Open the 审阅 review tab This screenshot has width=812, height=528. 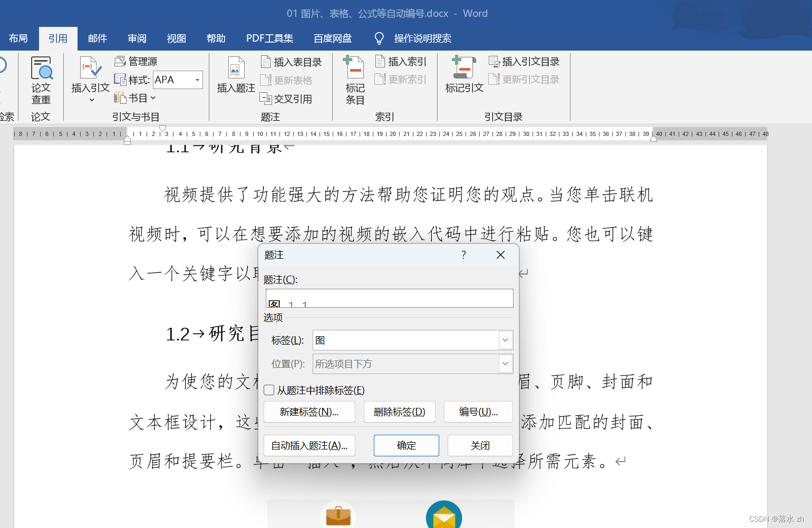(x=137, y=38)
